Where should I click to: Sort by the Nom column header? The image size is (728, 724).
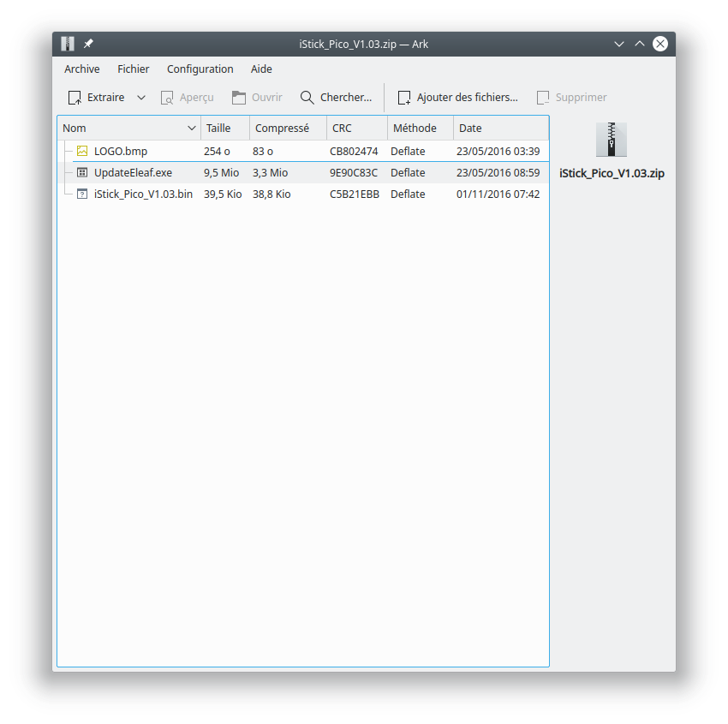[129, 129]
